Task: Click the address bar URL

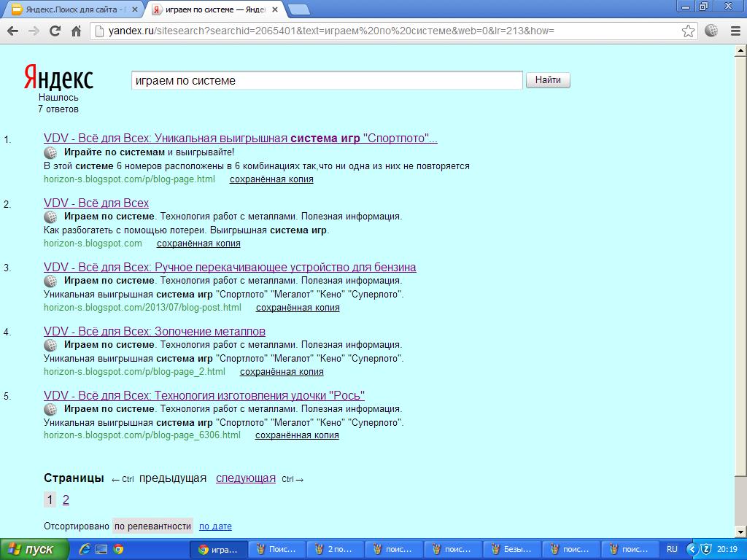Action: point(331,31)
